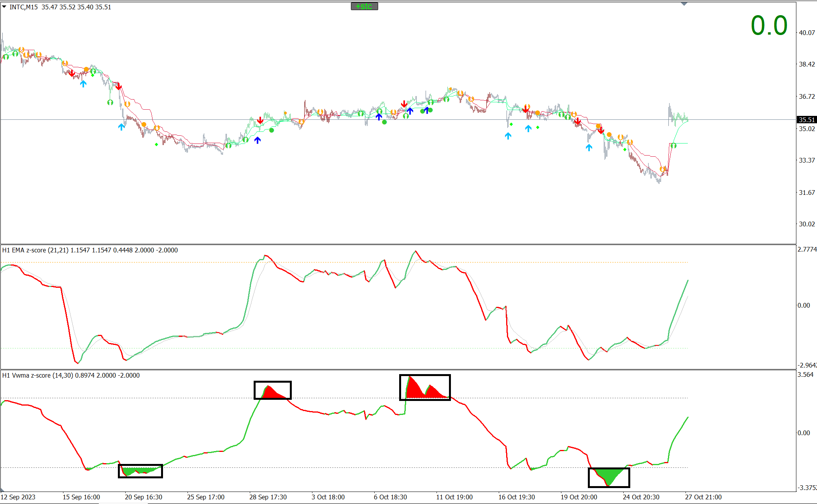Click the rightmost green circled arrow marker
Viewport: 817px width, 504px height.
tap(673, 146)
